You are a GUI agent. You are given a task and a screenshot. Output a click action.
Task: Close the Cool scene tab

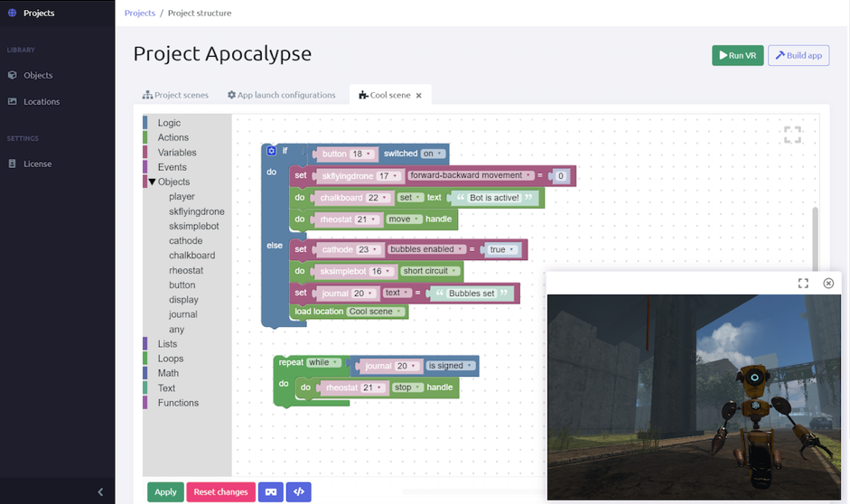pos(419,96)
